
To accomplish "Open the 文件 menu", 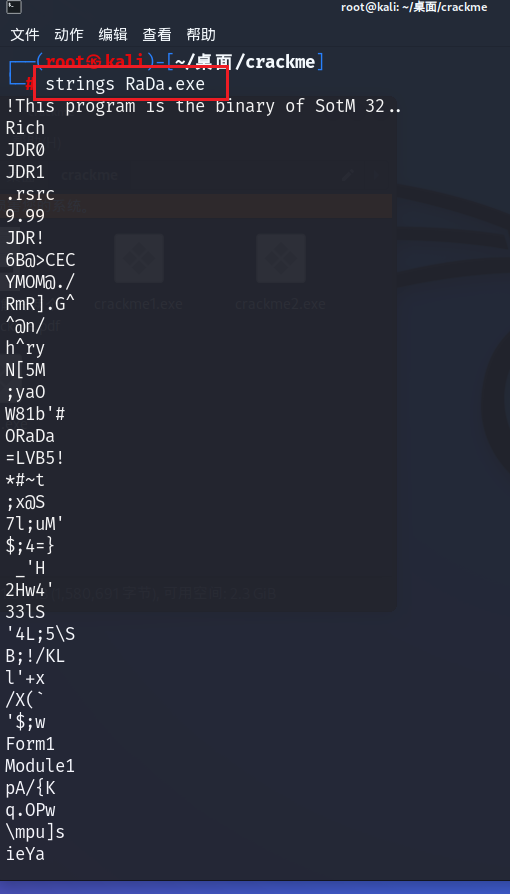I will click(25, 35).
